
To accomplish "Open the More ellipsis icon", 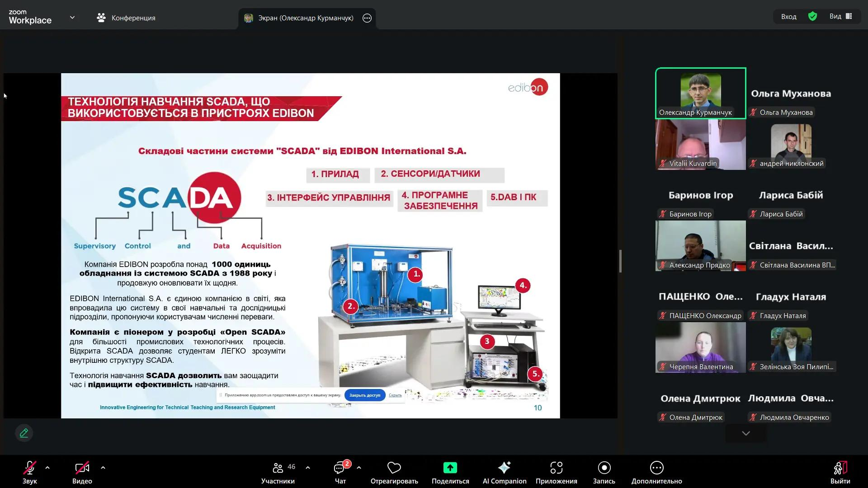I will click(656, 468).
